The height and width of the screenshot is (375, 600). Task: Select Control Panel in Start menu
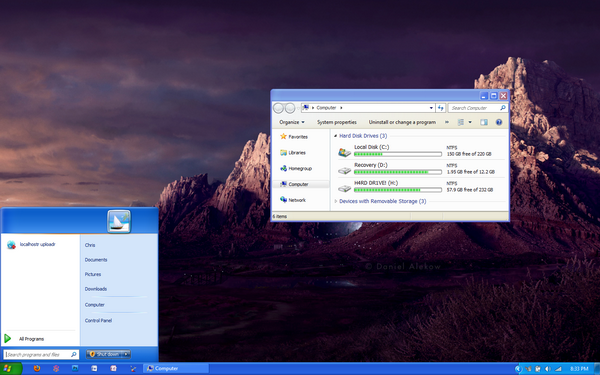98,321
